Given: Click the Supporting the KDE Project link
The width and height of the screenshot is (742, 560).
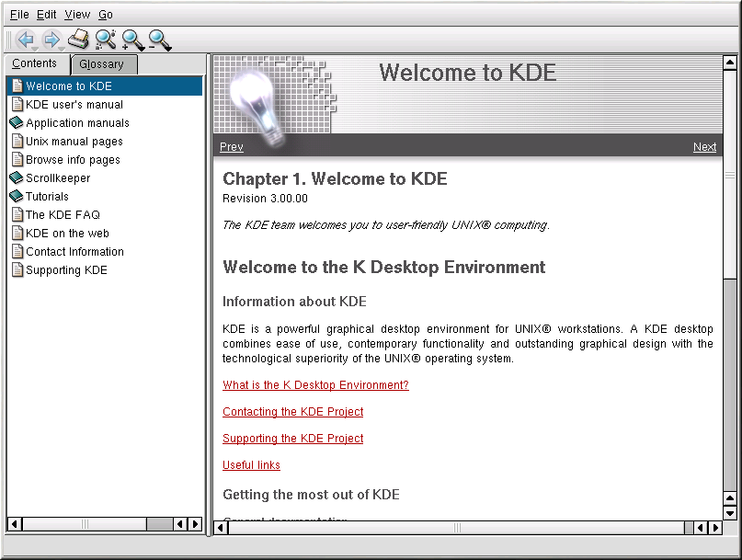Looking at the screenshot, I should click(292, 439).
